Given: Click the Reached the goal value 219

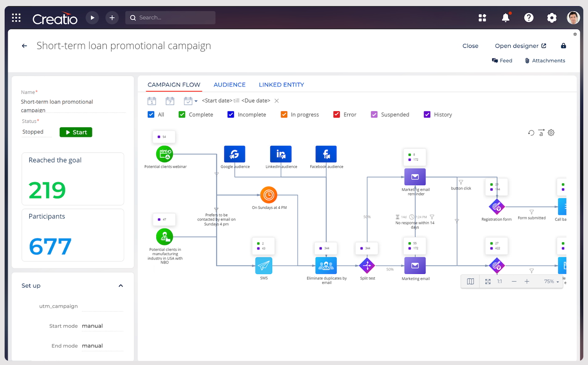Looking at the screenshot, I should [x=47, y=190].
